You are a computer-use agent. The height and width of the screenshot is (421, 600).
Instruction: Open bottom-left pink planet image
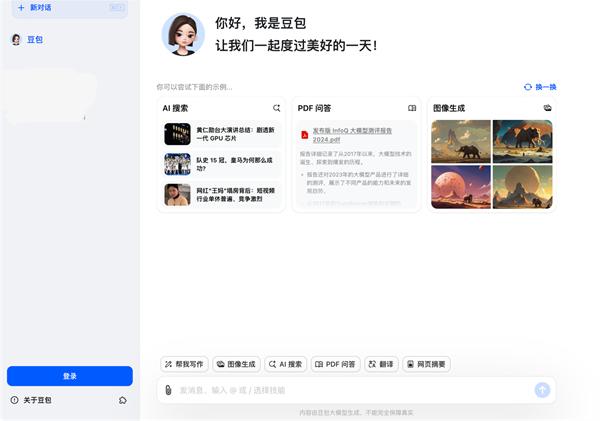coord(461,187)
